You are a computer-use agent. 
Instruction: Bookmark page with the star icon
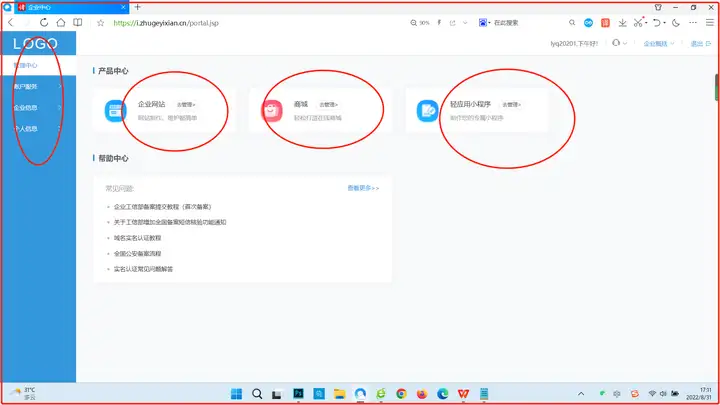pos(101,23)
